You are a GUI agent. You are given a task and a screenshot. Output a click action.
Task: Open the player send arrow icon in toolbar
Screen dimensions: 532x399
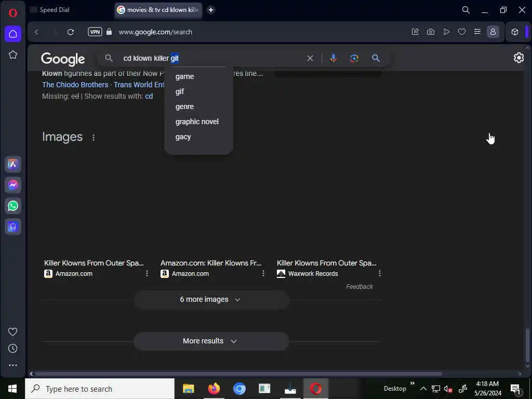446,32
